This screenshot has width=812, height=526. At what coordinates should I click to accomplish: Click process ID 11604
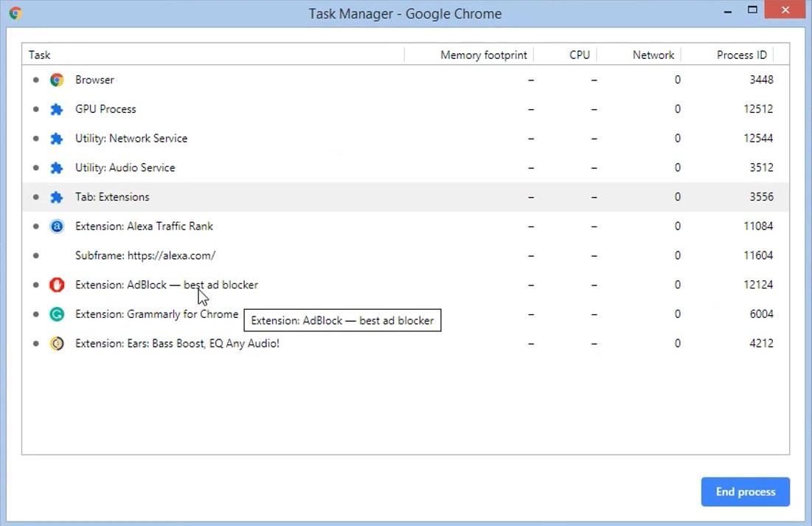(x=758, y=255)
